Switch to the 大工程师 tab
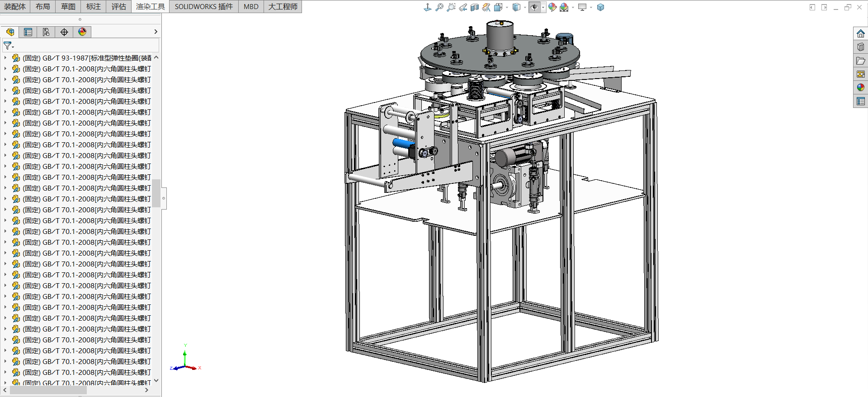 (x=283, y=6)
